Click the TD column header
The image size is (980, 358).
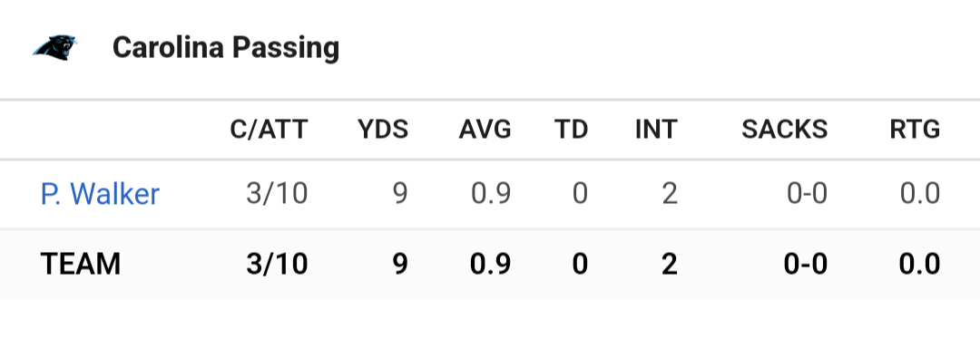(572, 130)
